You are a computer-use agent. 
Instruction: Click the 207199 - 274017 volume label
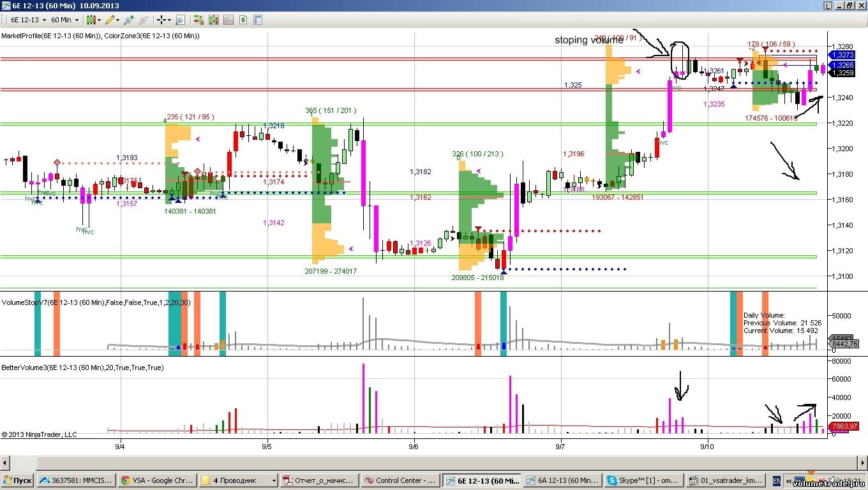(331, 271)
